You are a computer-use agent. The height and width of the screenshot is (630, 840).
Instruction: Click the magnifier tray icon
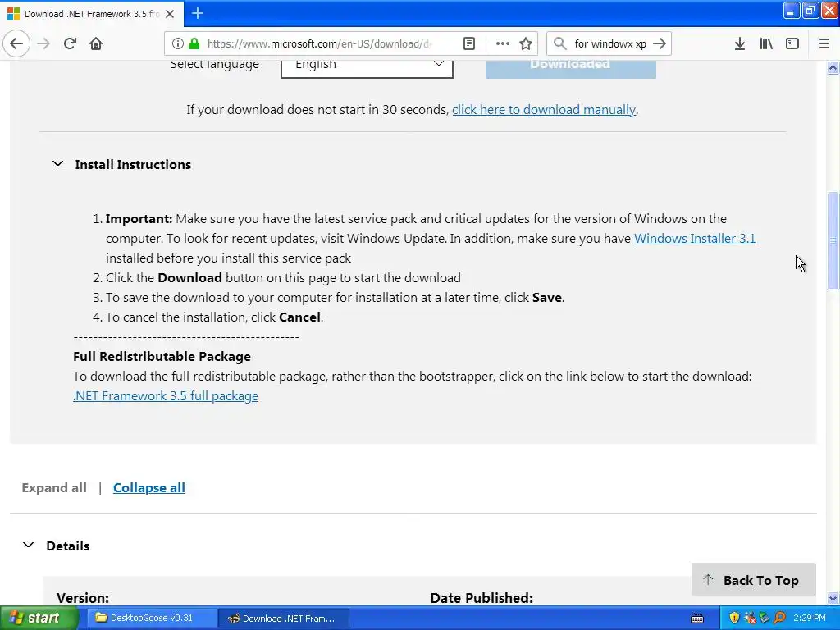[779, 619]
